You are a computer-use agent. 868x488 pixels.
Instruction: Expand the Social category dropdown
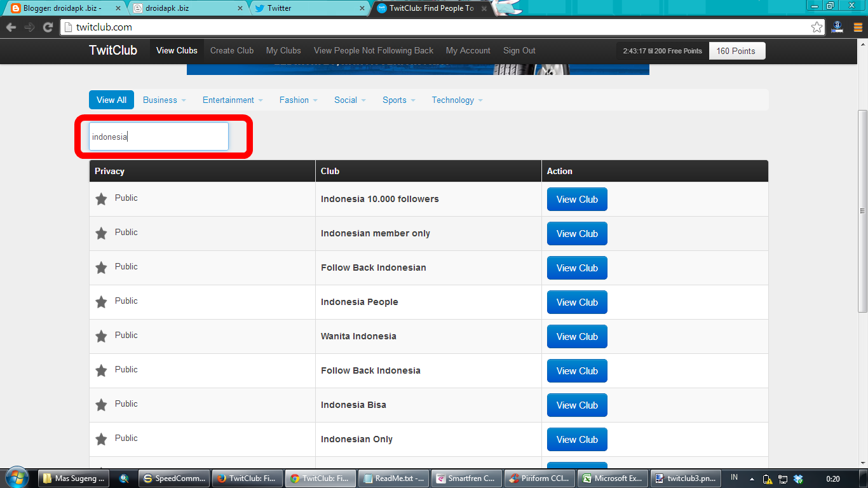coord(350,100)
